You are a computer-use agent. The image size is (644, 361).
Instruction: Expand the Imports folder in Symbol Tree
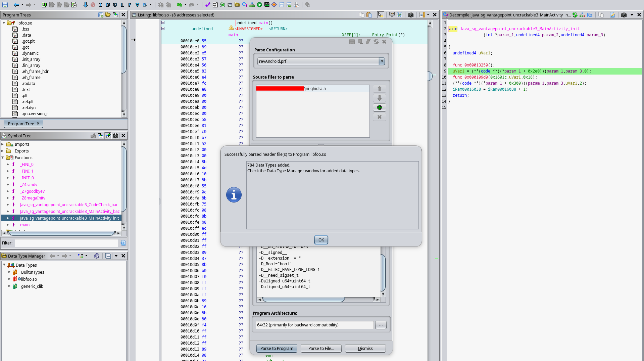3,144
